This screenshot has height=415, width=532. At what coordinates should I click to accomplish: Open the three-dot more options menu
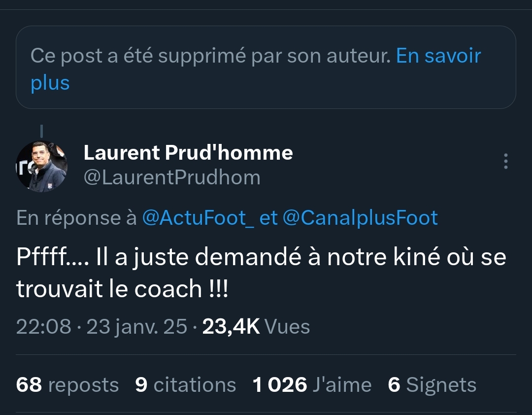tap(506, 162)
